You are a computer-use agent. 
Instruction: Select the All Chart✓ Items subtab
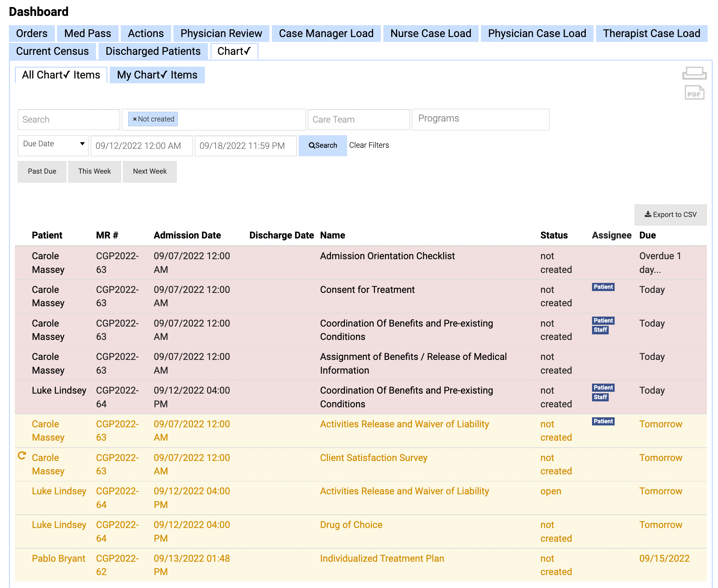61,75
